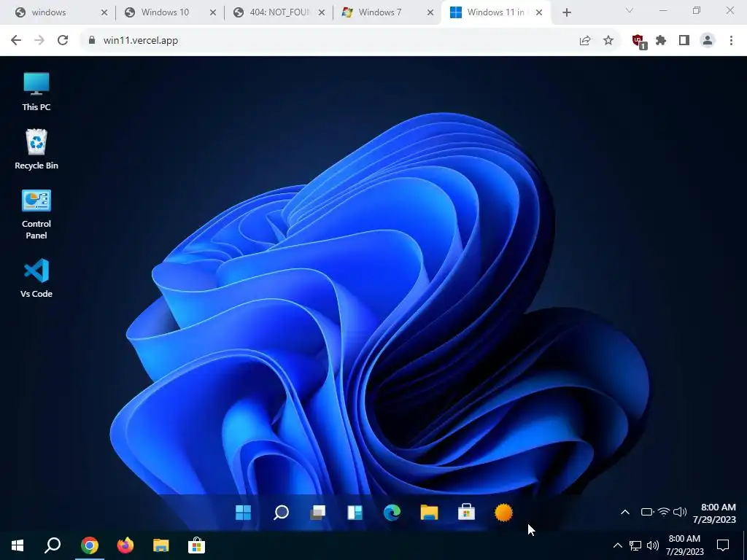Open host taskbar clock 7/29/2023
The height and width of the screenshot is (560, 747).
[684, 545]
